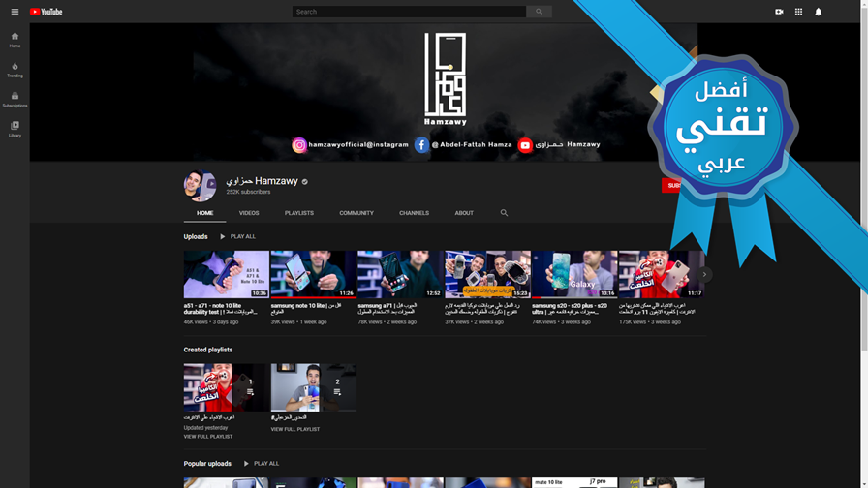Viewport: 868px width, 488px height.
Task: Open Trending in the sidebar
Action: (15, 70)
